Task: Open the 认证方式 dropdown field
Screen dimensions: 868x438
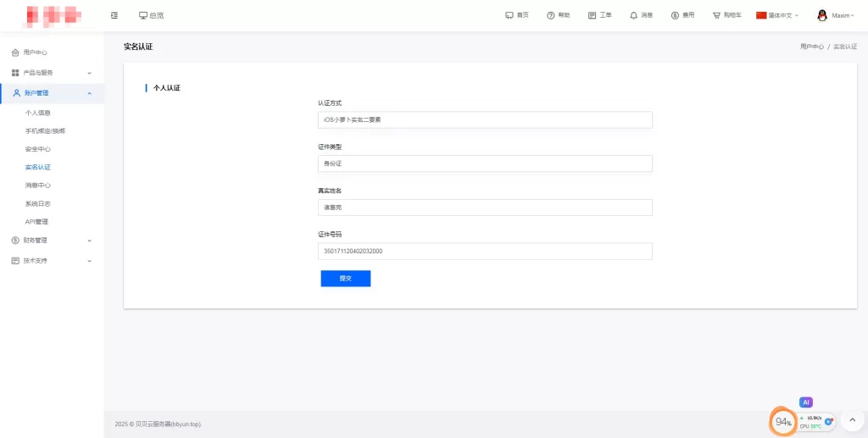Action: click(x=485, y=119)
